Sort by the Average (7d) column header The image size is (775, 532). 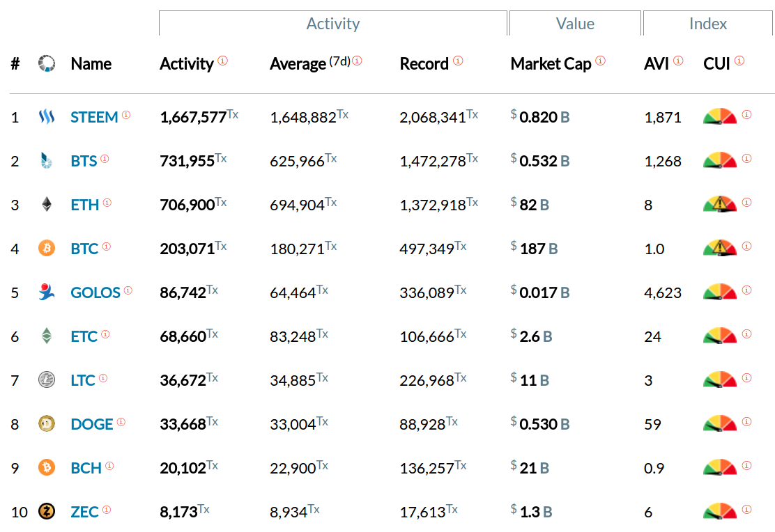310,64
